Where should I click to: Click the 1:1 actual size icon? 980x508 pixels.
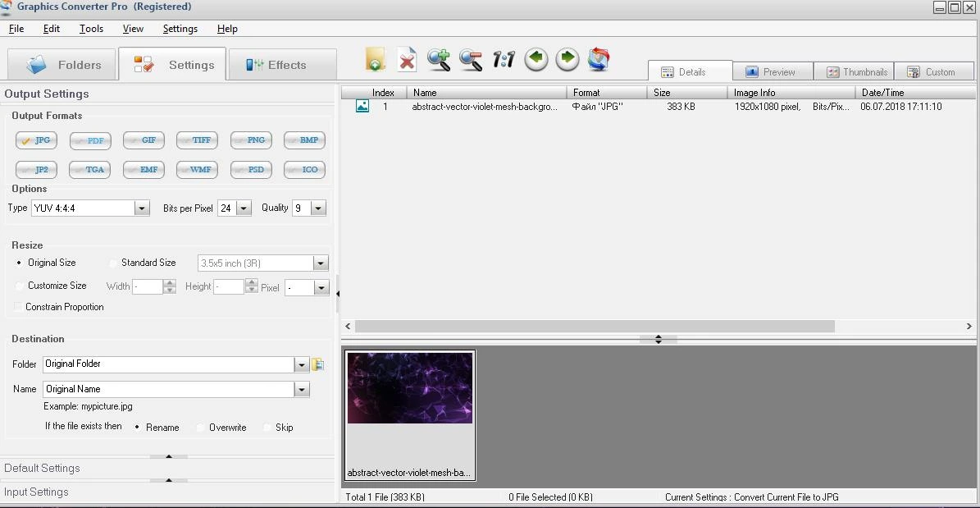504,59
